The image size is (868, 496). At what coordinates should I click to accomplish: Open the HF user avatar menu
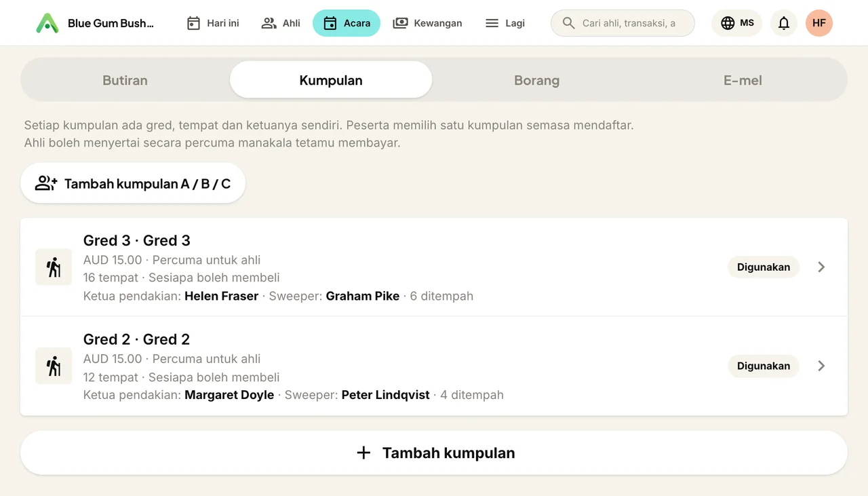point(819,23)
